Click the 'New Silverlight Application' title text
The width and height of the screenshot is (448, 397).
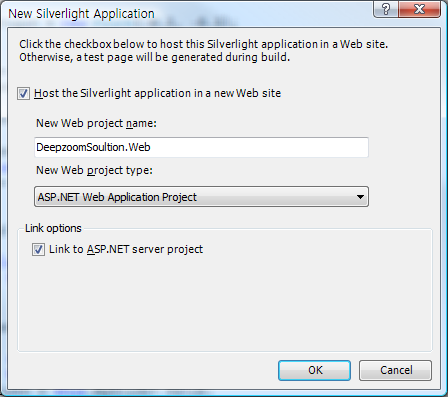point(81,14)
